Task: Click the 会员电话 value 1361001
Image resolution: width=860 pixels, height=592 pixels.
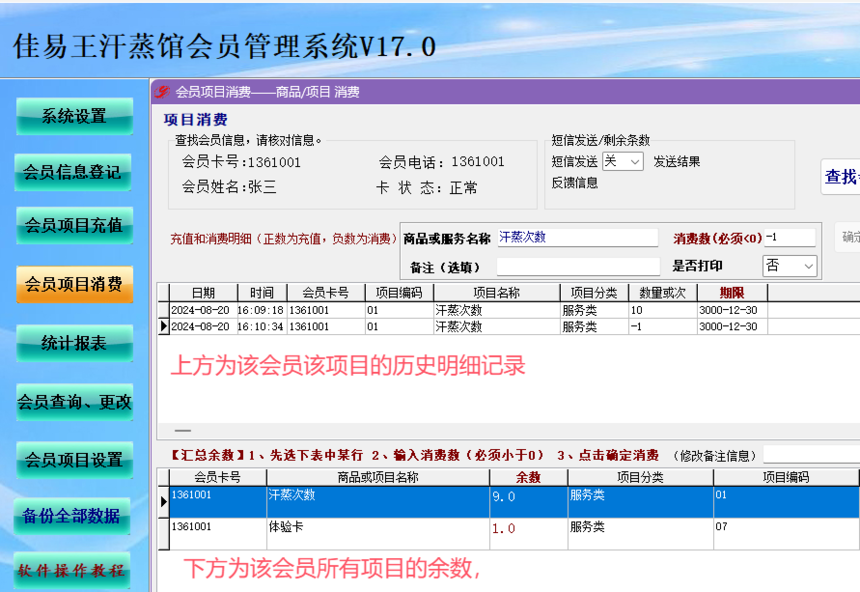Action: tap(478, 161)
